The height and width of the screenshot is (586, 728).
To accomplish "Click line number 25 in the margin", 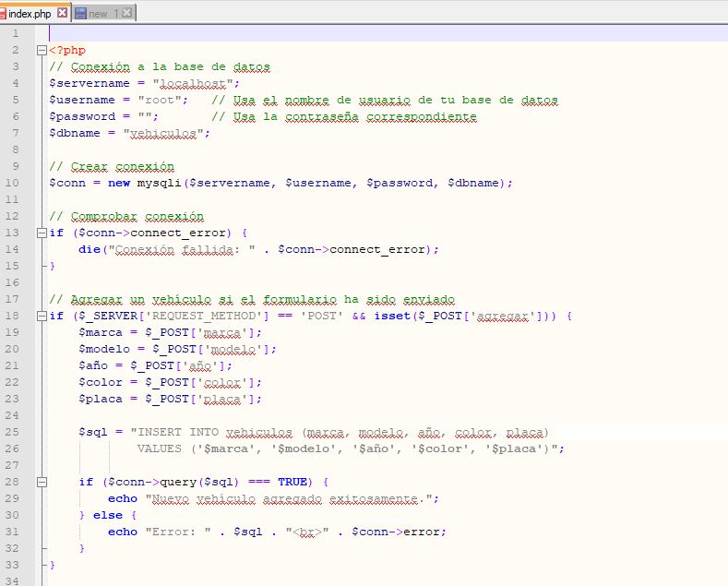I will pyautogui.click(x=12, y=432).
